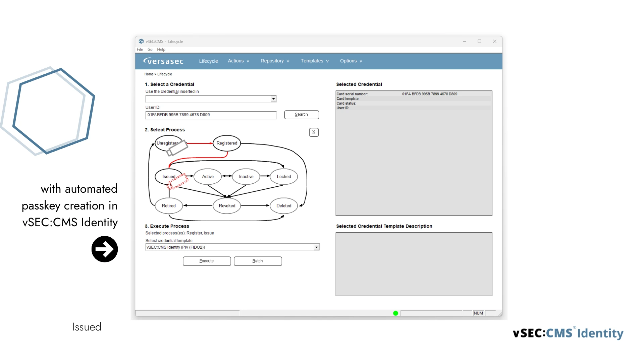Click the Card status row

pyautogui.click(x=414, y=104)
